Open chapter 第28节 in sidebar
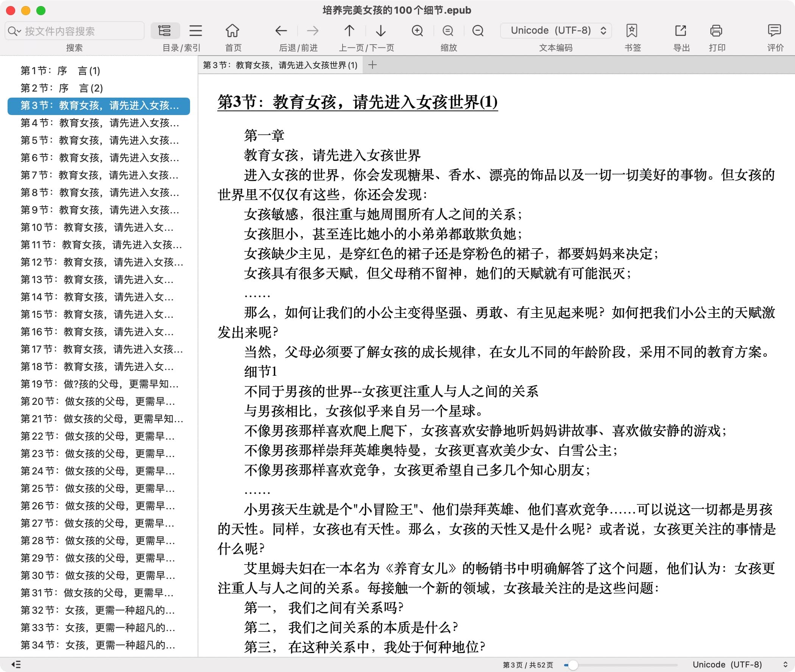795x672 pixels. (x=98, y=541)
